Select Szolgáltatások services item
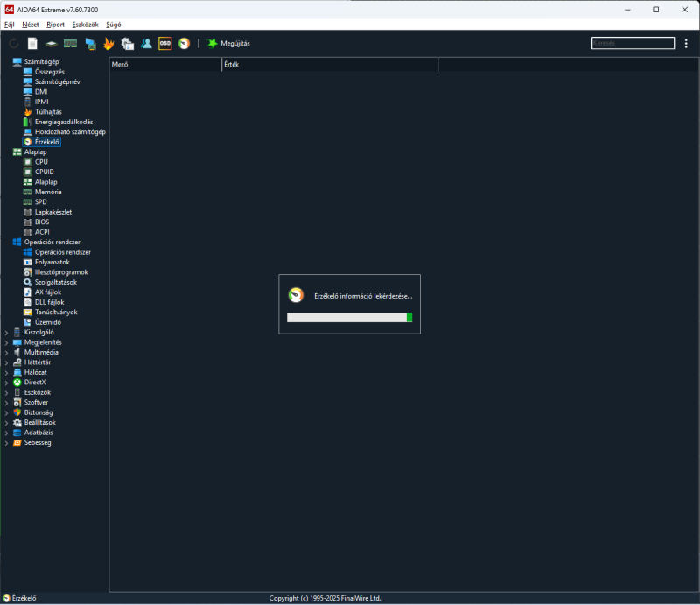 [x=56, y=282]
